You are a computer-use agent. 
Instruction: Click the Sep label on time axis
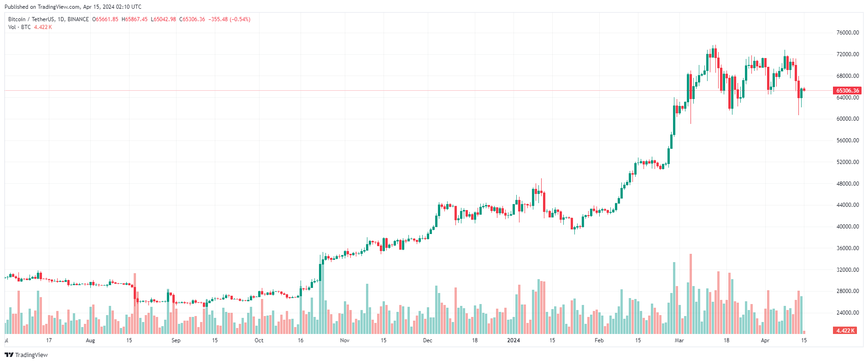176,340
